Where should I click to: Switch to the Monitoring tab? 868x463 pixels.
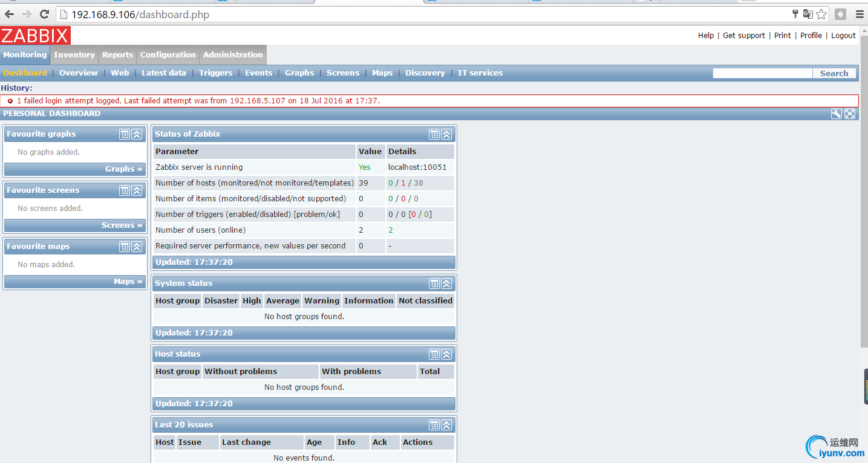pyautogui.click(x=25, y=54)
